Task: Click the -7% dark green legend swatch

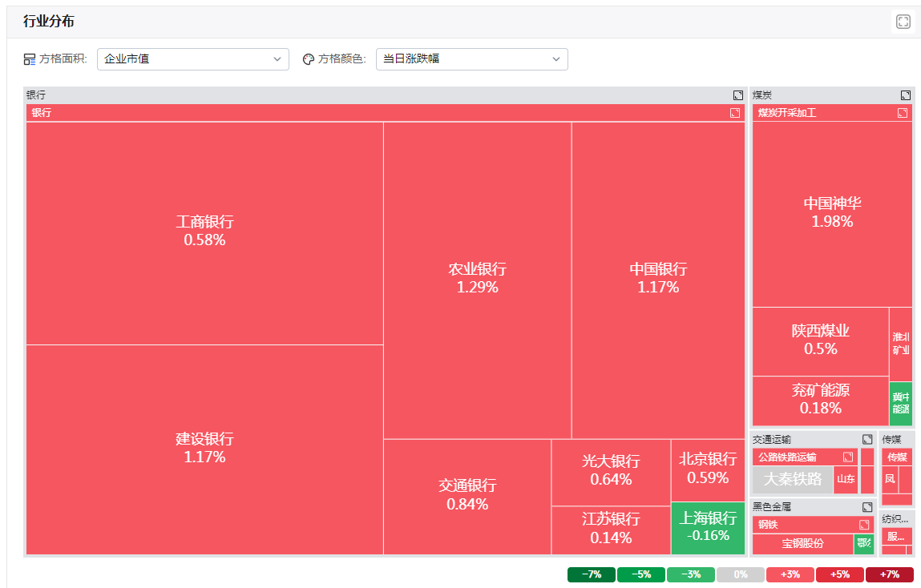Action: click(x=592, y=574)
